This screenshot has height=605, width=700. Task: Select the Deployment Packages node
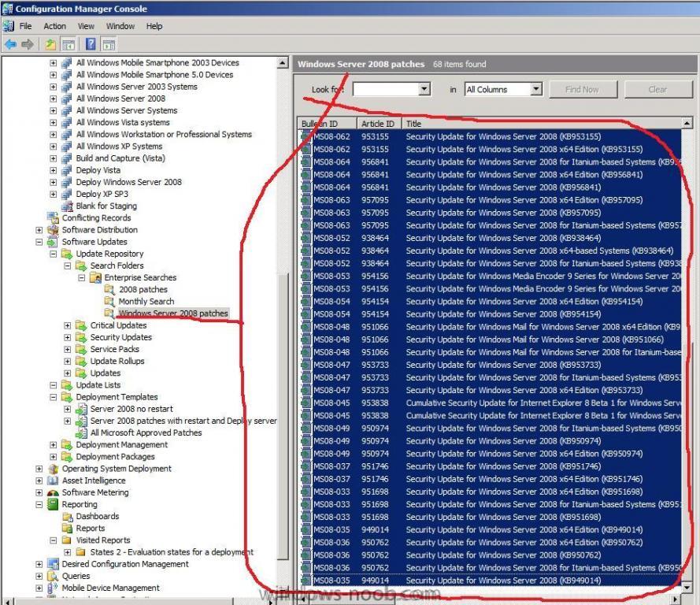coord(115,457)
